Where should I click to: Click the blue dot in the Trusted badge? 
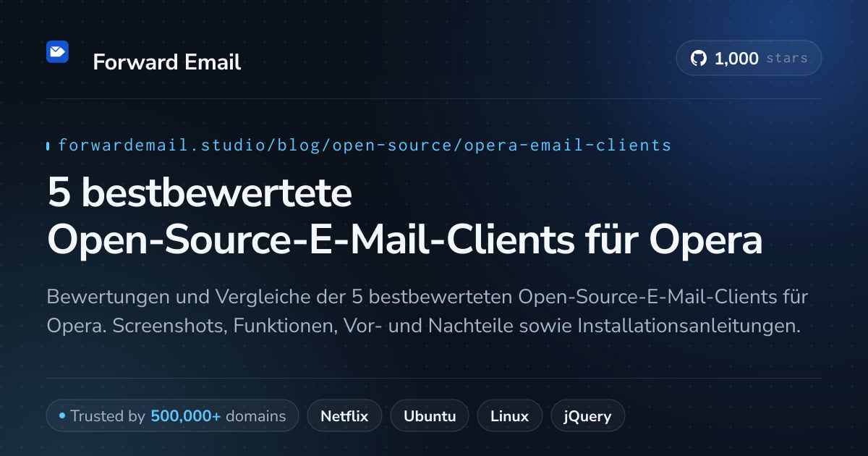tap(62, 416)
